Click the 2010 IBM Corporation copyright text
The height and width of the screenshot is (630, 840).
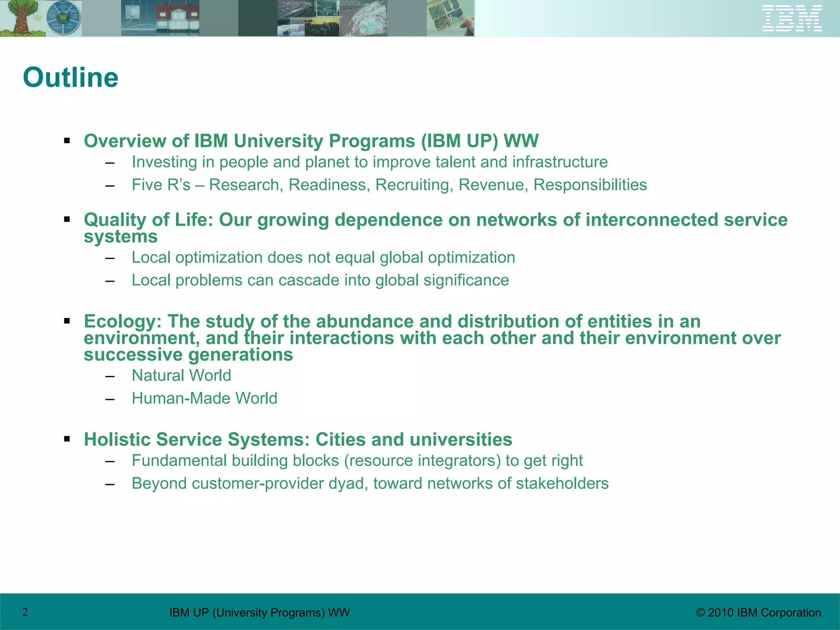[758, 613]
